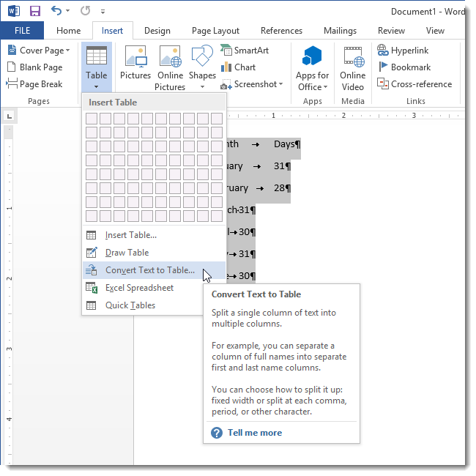
Task: Open Online Pictures
Action: pos(170,67)
